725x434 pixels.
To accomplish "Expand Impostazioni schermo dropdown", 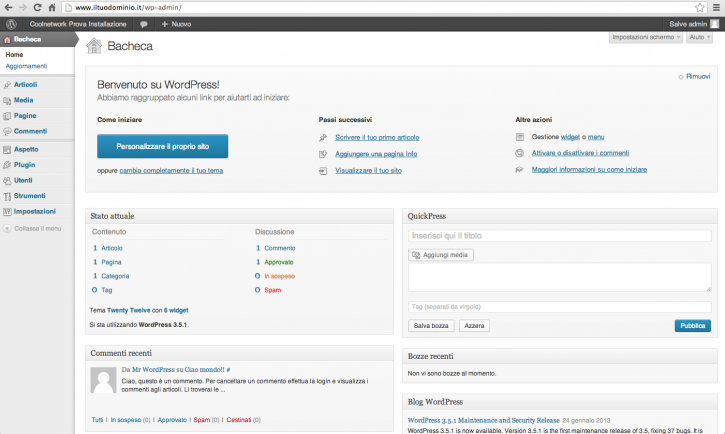I will coord(645,37).
